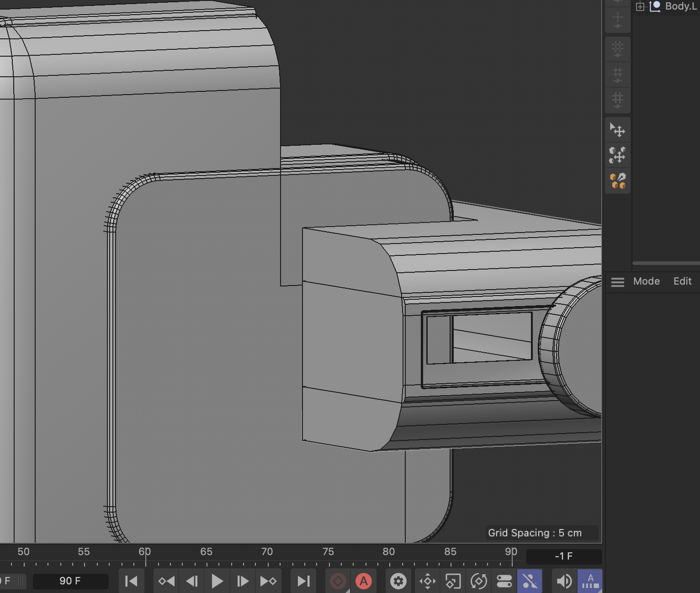Open the Attributes panel hamburger menu
This screenshot has width=700, height=593.
click(x=617, y=282)
